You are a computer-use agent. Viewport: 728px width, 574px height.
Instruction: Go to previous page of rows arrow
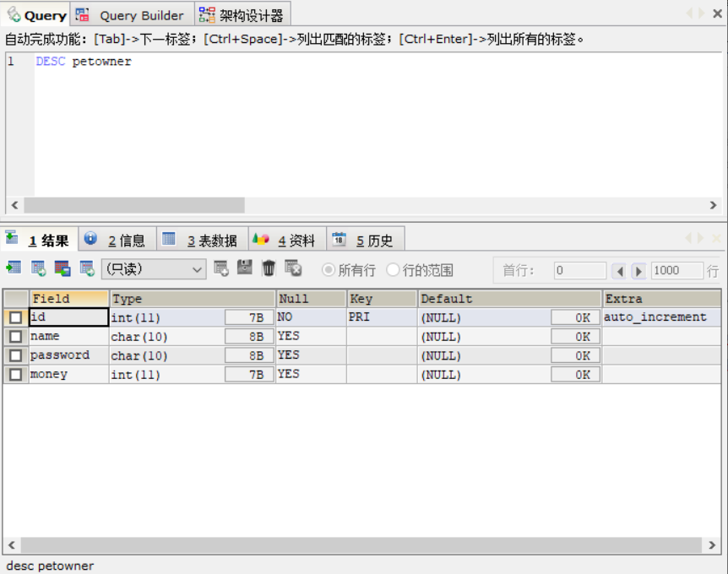coord(619,270)
